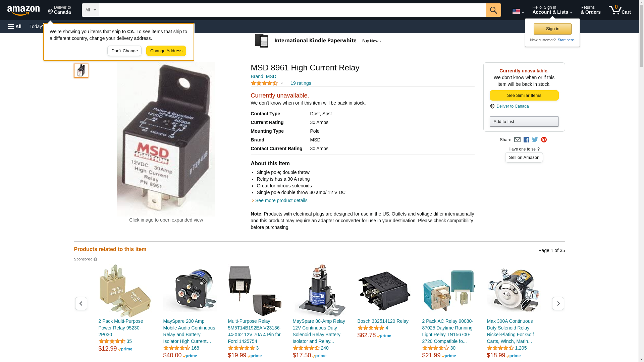This screenshot has height=362, width=644.
Task: Select the MSD relay product thumbnail
Action: click(81, 71)
